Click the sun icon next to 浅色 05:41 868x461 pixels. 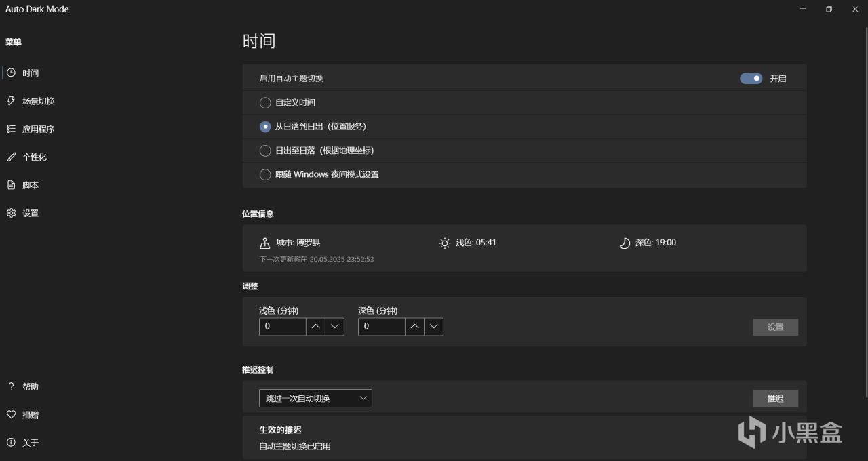[444, 243]
